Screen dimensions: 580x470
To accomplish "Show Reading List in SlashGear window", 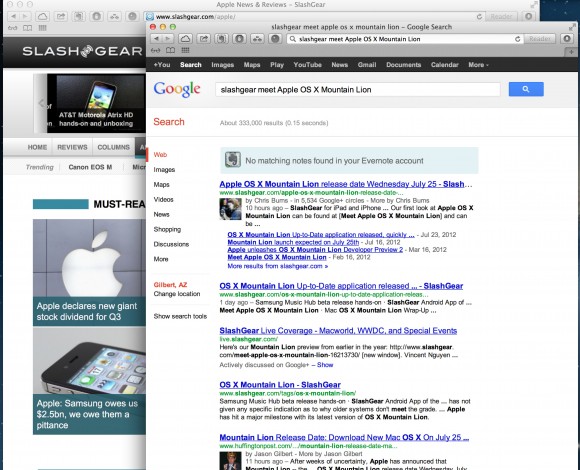I will (x=13, y=28).
